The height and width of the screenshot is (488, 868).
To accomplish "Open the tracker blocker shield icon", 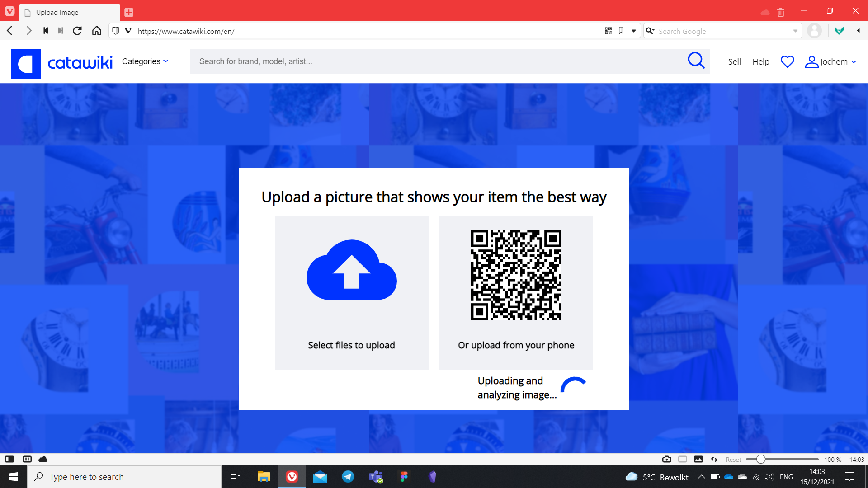I will tap(116, 31).
